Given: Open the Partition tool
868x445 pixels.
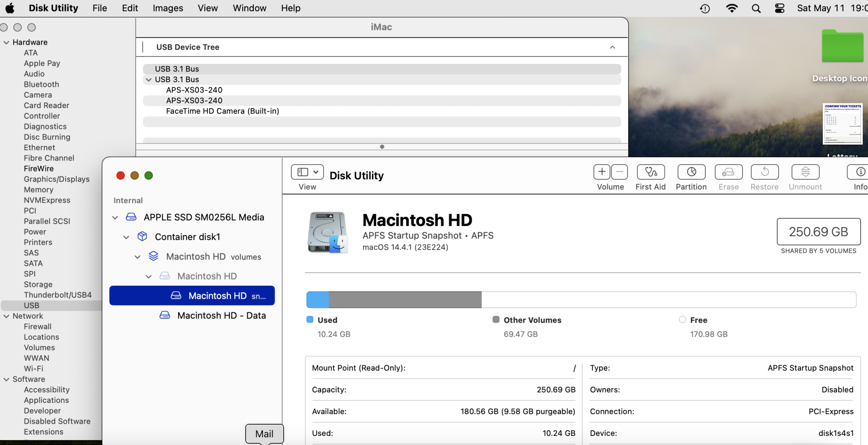Looking at the screenshot, I should click(691, 172).
